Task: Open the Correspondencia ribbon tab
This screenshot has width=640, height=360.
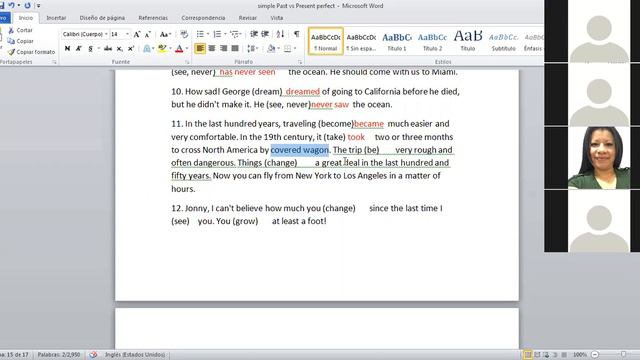Action: click(203, 18)
